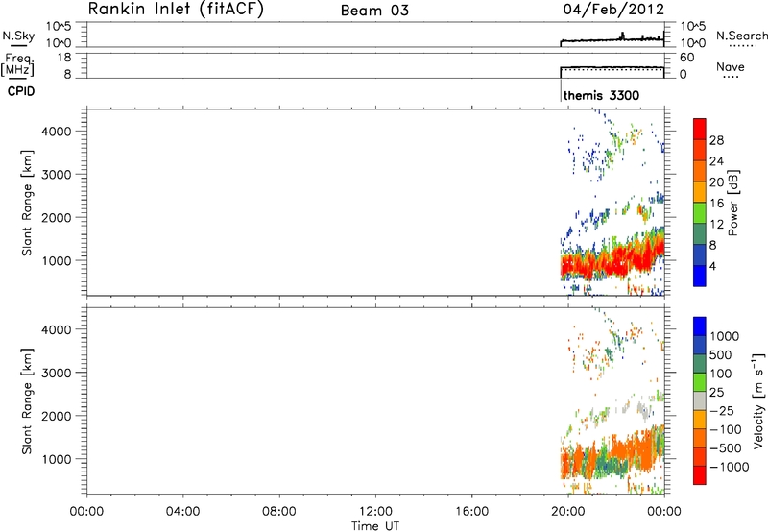Click the '28' tick on the Power colorbar
Screen dimensions: 768x532
(x=716, y=140)
